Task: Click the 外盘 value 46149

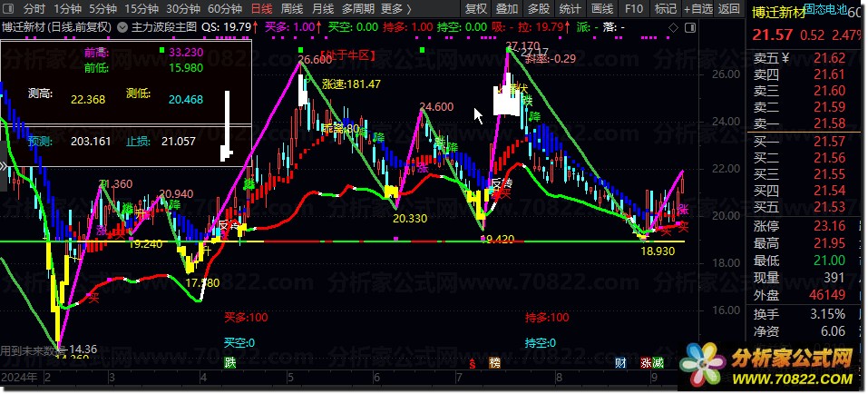Action: pos(827,295)
